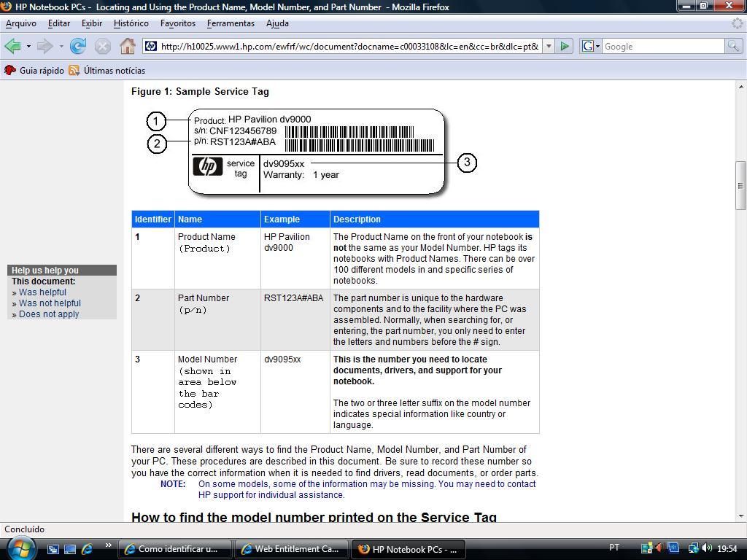Open the address bar URL dropdown
This screenshot has height=560, width=747.
[x=549, y=46]
